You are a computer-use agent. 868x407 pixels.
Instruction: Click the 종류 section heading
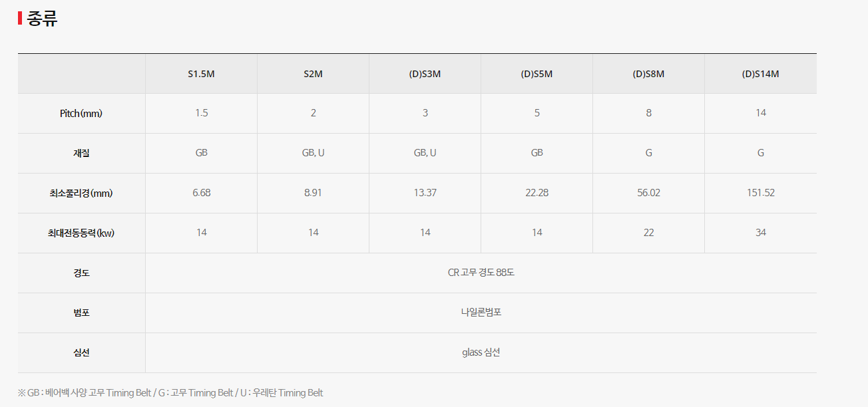point(42,19)
